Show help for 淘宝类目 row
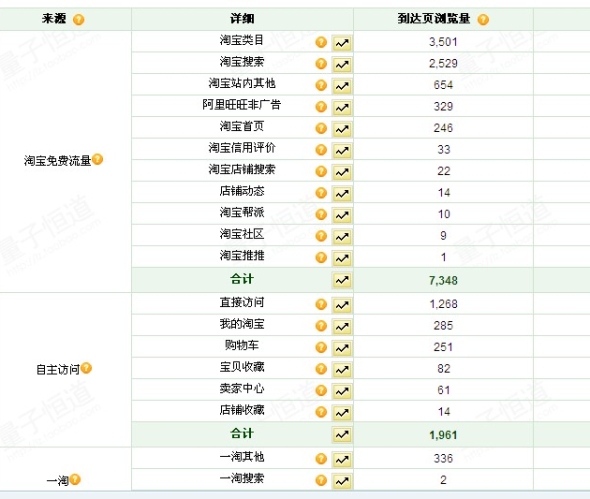 point(321,42)
